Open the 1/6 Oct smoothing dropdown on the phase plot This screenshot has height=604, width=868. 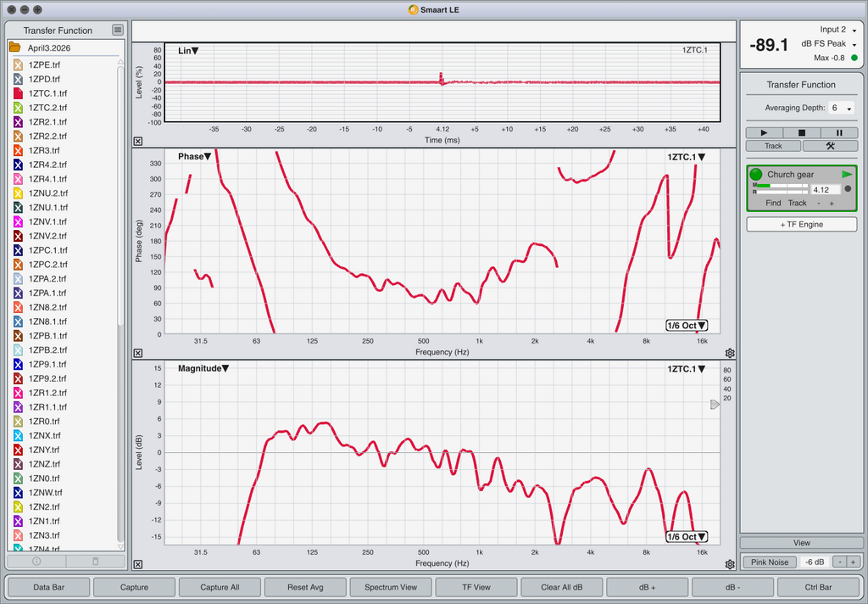(x=687, y=326)
